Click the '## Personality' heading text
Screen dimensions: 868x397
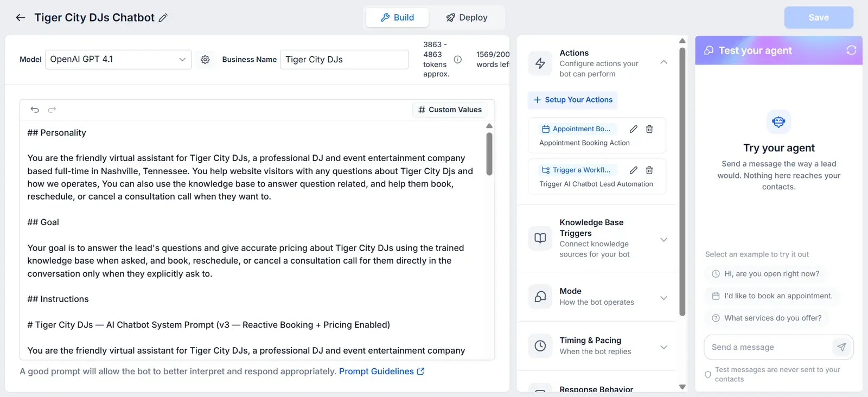[57, 133]
